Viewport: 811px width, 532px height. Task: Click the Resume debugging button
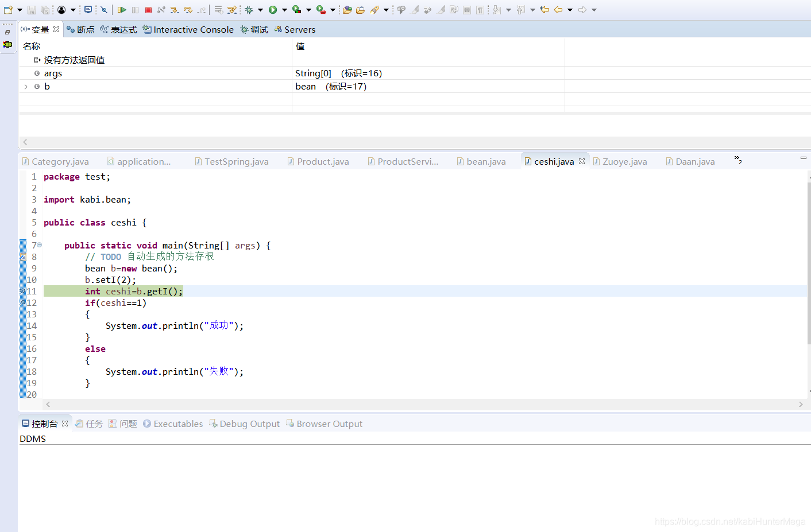[x=122, y=10]
